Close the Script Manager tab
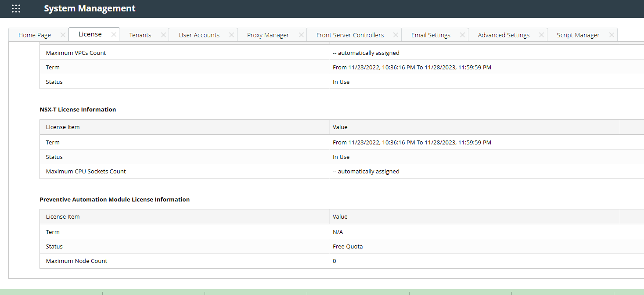Viewport: 644px width, 295px height. tap(611, 34)
